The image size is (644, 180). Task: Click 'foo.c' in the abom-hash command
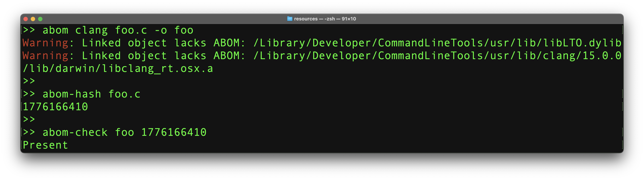coord(124,94)
